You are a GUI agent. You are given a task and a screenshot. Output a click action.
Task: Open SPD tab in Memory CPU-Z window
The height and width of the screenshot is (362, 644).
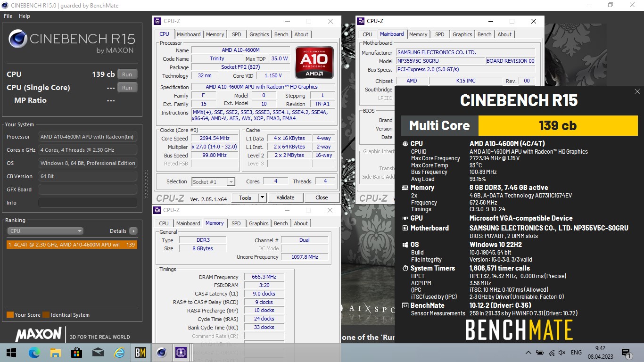(x=236, y=223)
